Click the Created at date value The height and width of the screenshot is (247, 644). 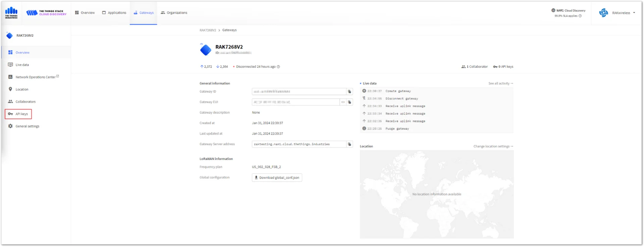pyautogui.click(x=267, y=123)
